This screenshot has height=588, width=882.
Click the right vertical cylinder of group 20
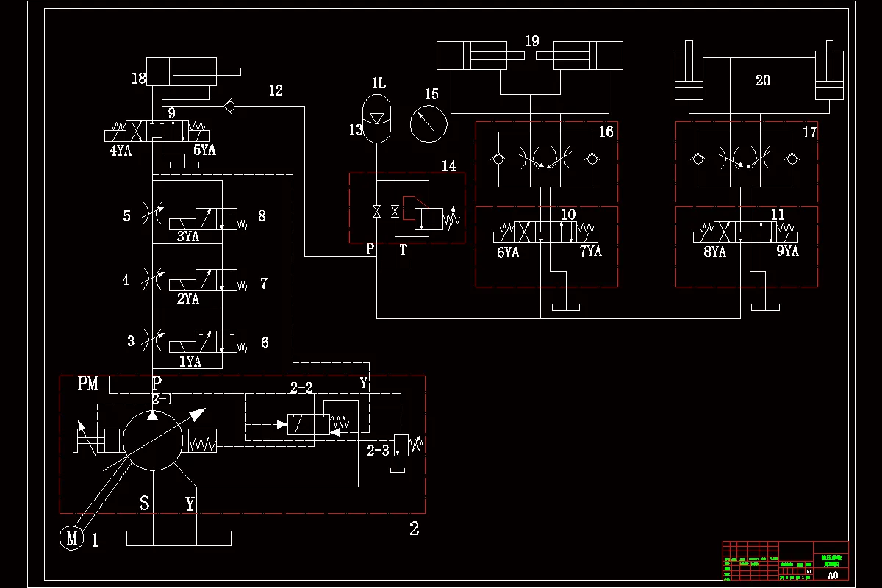click(830, 71)
